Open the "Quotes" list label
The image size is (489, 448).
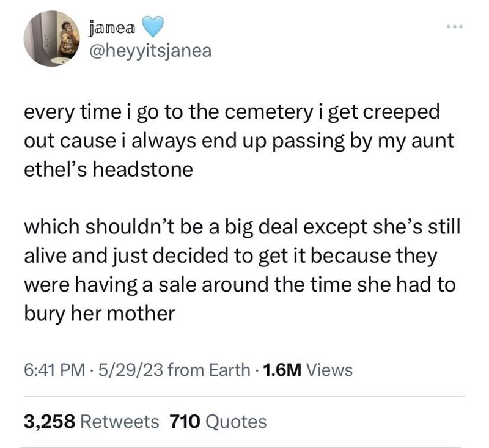(237, 421)
